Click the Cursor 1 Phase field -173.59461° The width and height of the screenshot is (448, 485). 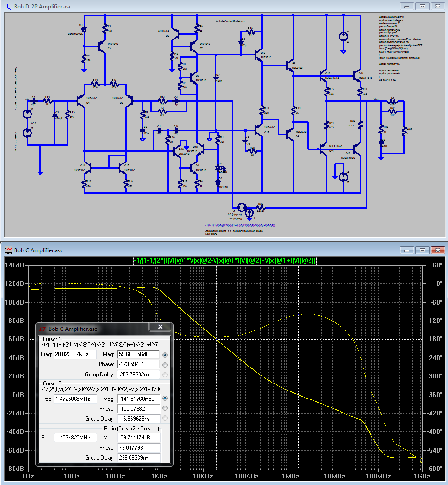coord(139,364)
